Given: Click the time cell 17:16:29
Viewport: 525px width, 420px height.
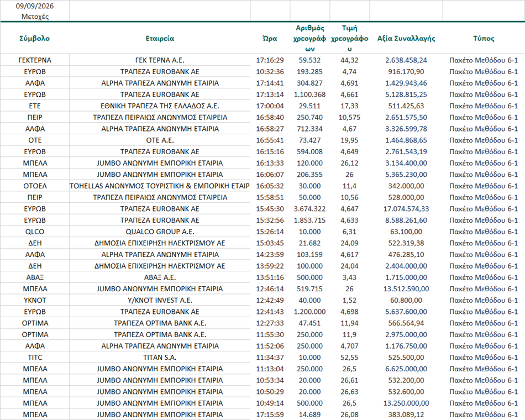Looking at the screenshot, I should 270,60.
